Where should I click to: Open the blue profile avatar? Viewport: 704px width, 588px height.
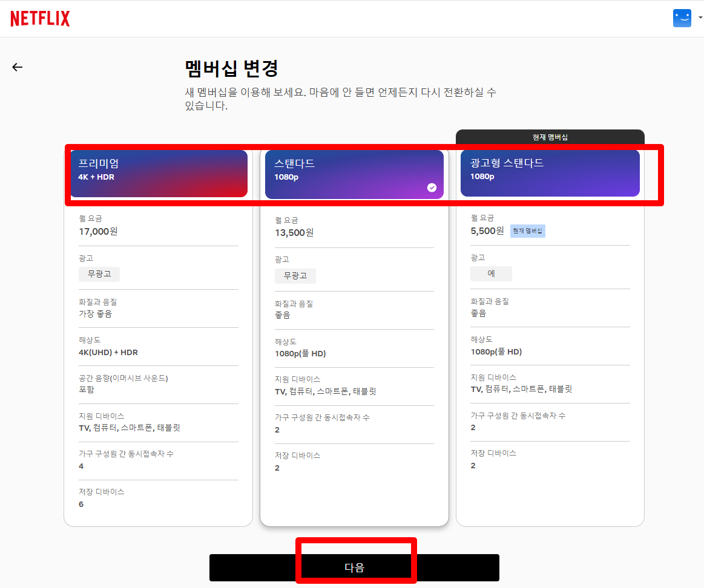click(x=682, y=18)
